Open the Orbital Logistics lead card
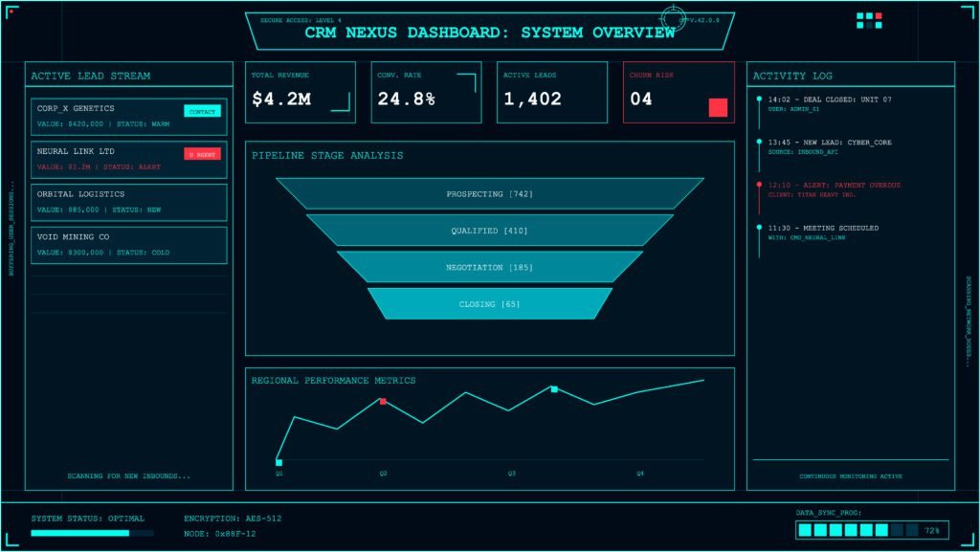Viewport: 980px width, 552px height. tap(128, 202)
